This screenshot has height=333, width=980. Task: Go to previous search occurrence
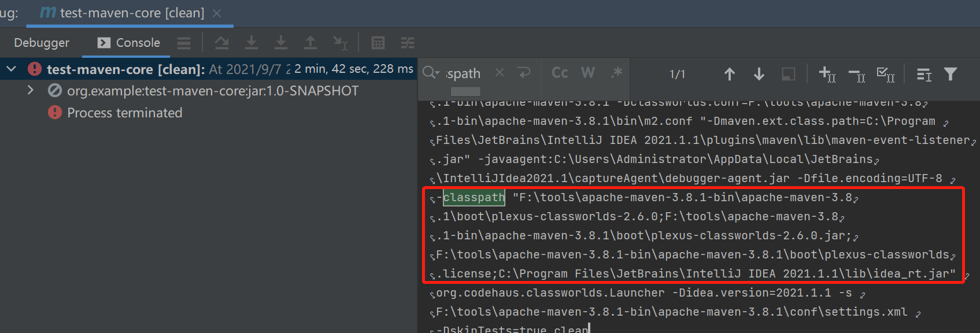pyautogui.click(x=730, y=74)
